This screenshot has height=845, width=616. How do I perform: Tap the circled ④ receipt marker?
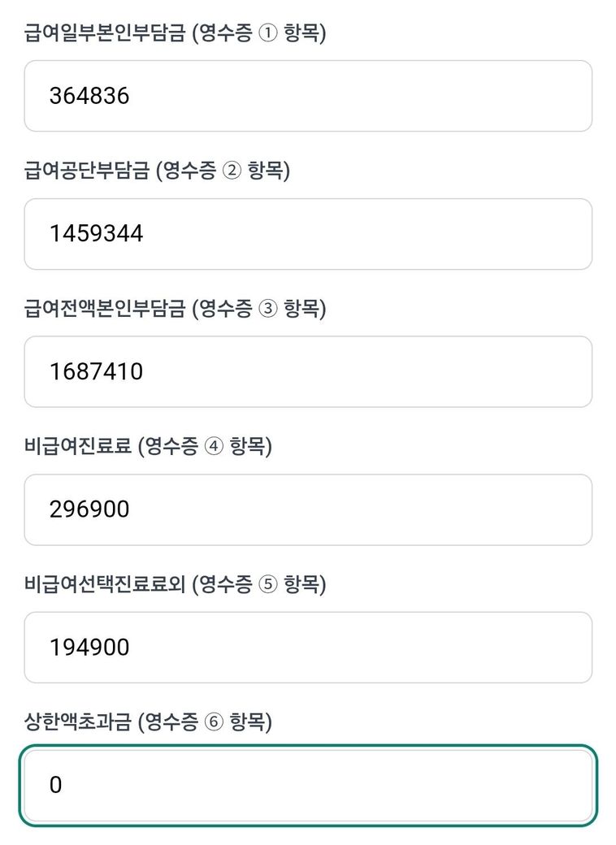point(214,447)
